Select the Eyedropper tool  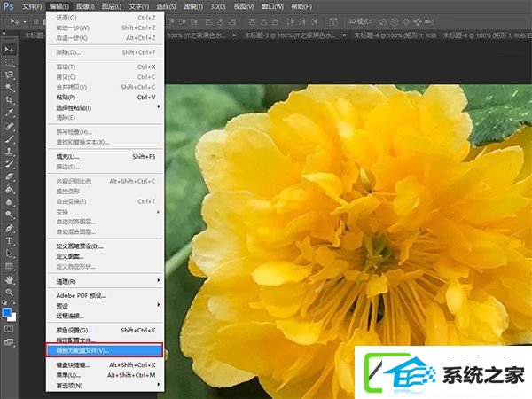9,113
